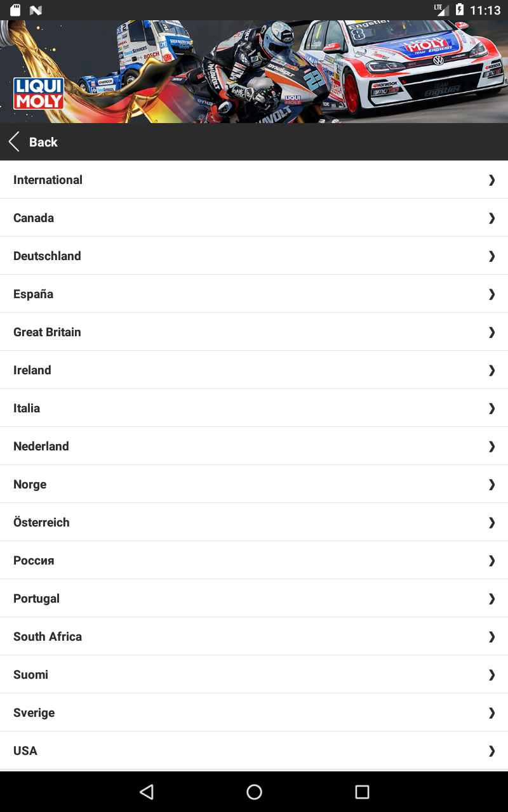
Task: Tap the back arrow icon
Action: (14, 142)
